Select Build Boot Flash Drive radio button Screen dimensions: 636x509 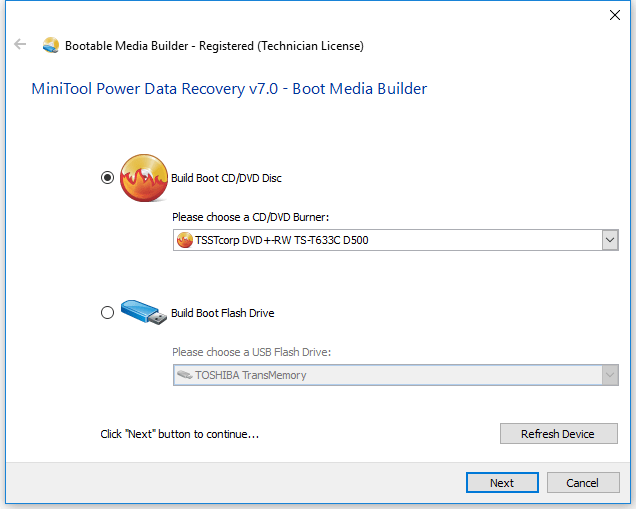coord(107,313)
